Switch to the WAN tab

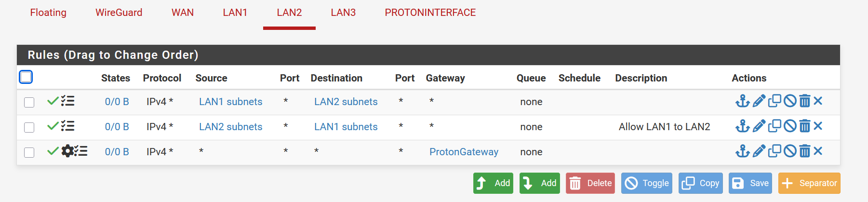pos(183,13)
